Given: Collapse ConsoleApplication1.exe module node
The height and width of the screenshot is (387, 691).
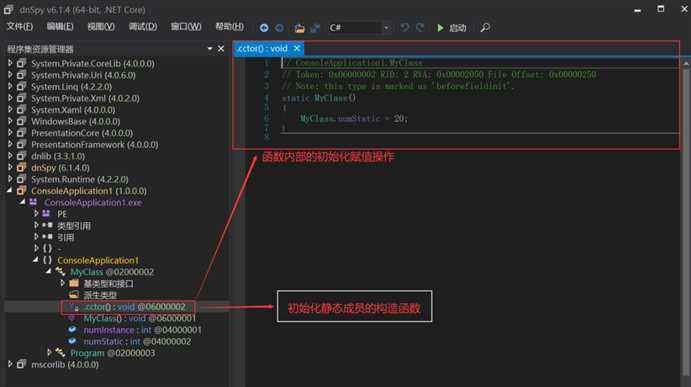Looking at the screenshot, I should pyautogui.click(x=22, y=202).
